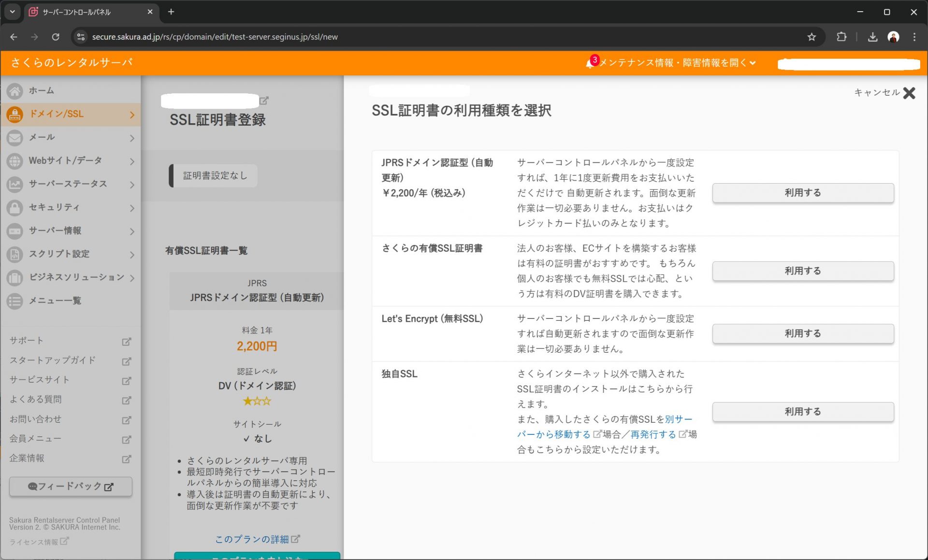Image resolution: width=928 pixels, height=560 pixels.
Task: Bookmark this page with the star icon
Action: 812,37
